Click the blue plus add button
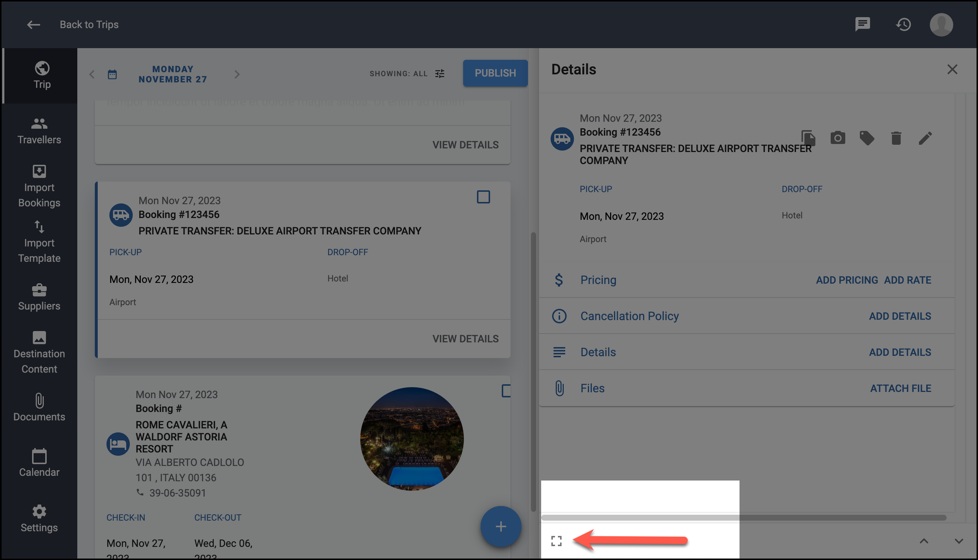Screen dimensions: 978x560 point(501,526)
